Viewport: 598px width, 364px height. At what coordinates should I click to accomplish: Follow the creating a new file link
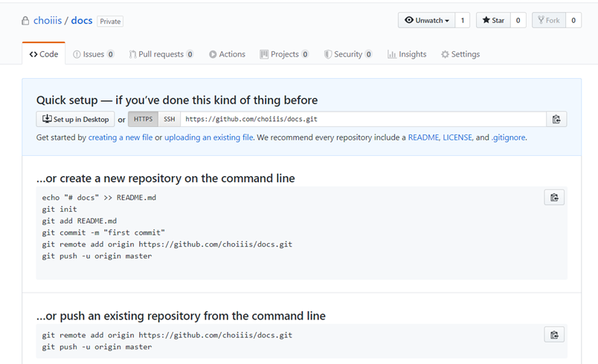120,137
